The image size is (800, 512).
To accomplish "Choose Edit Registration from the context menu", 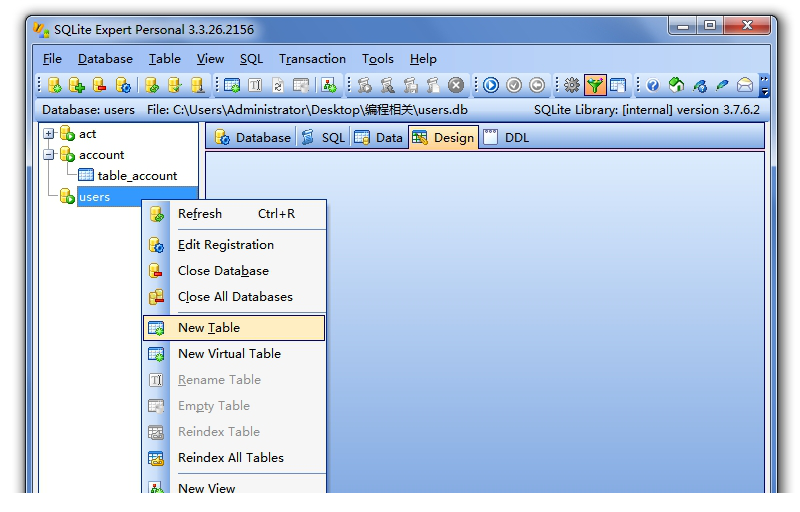I will coord(234,245).
